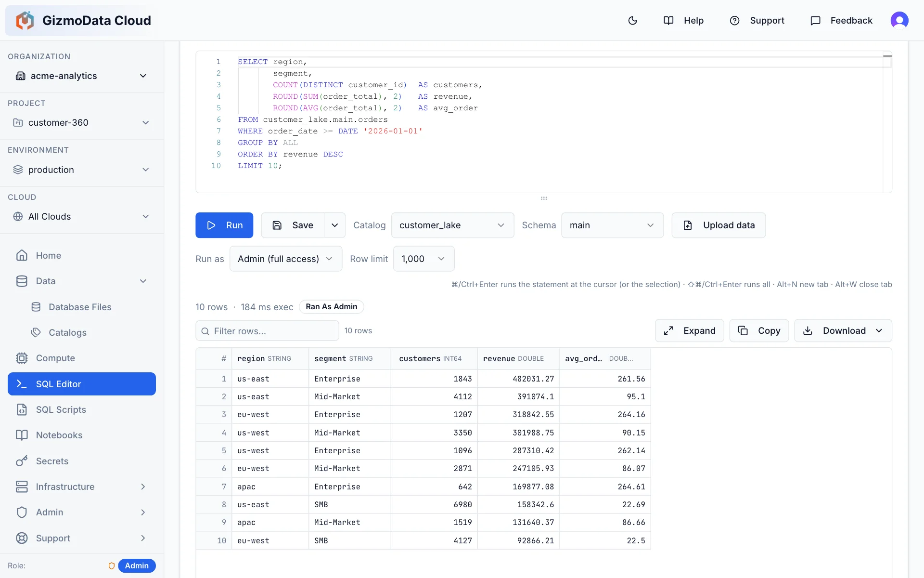Click the Compute chip icon

[22, 358]
